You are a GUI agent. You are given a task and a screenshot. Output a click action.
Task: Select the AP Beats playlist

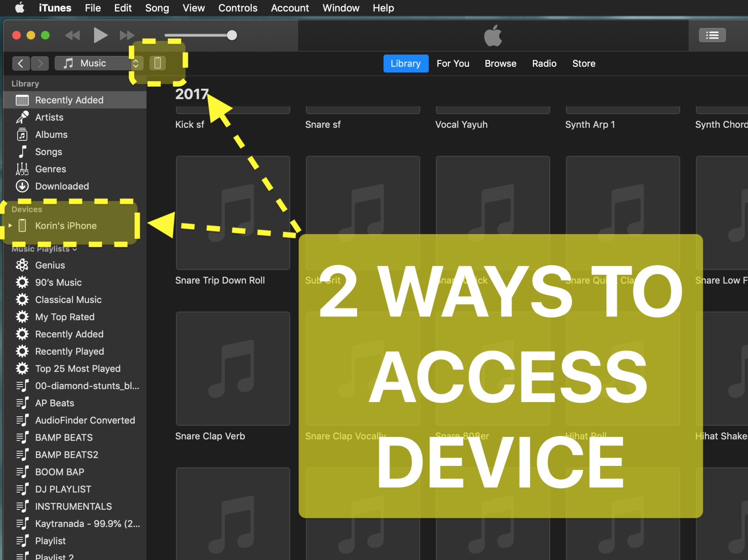pos(75,403)
